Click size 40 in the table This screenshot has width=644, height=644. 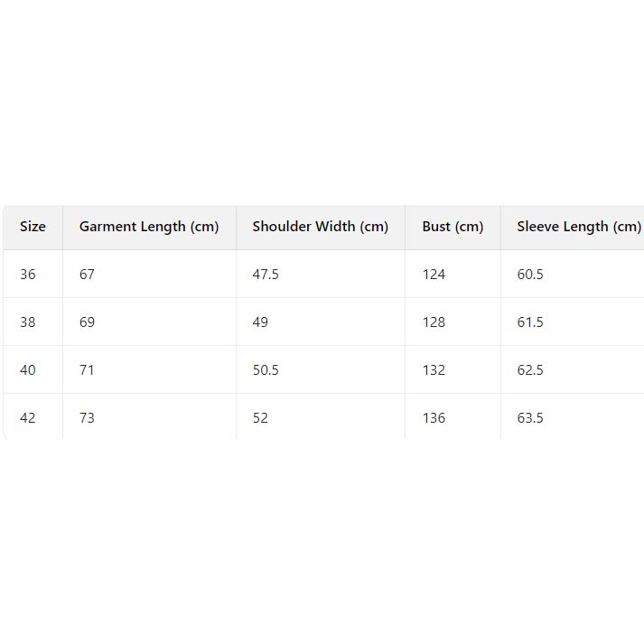coord(28,370)
